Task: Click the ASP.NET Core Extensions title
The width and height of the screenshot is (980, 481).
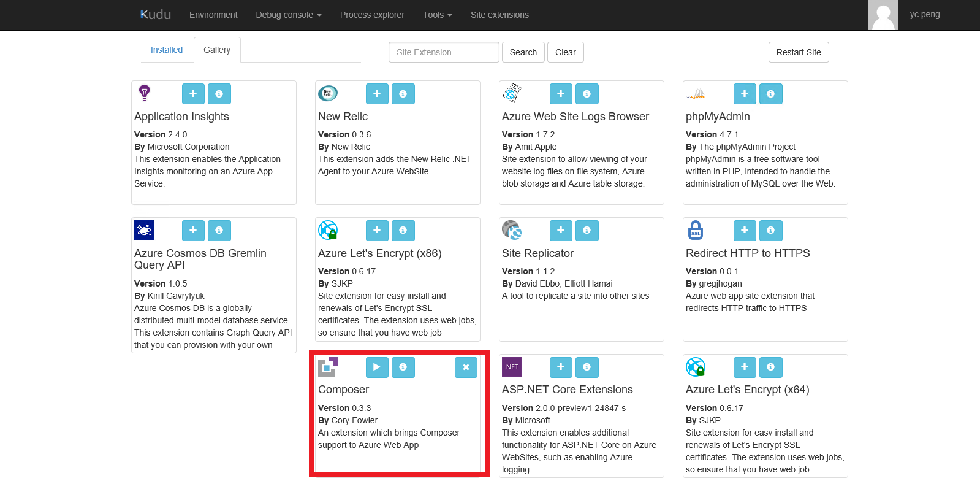Action: pyautogui.click(x=568, y=390)
